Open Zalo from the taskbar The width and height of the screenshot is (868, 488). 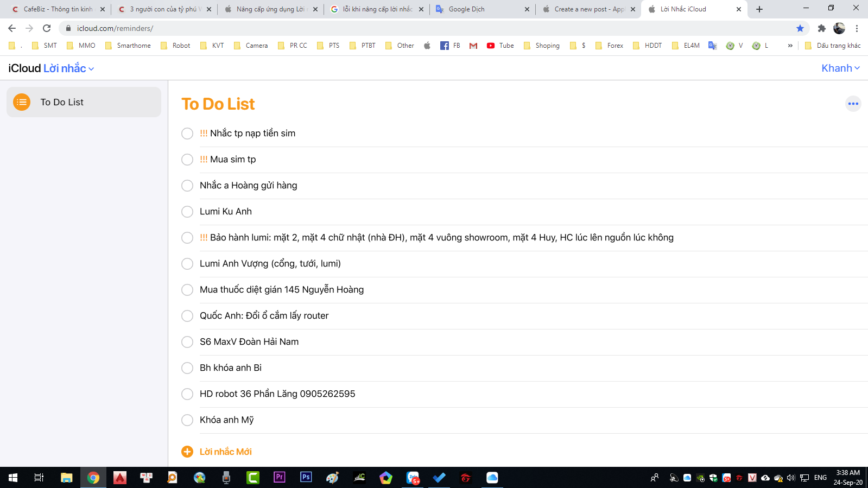coord(413,477)
